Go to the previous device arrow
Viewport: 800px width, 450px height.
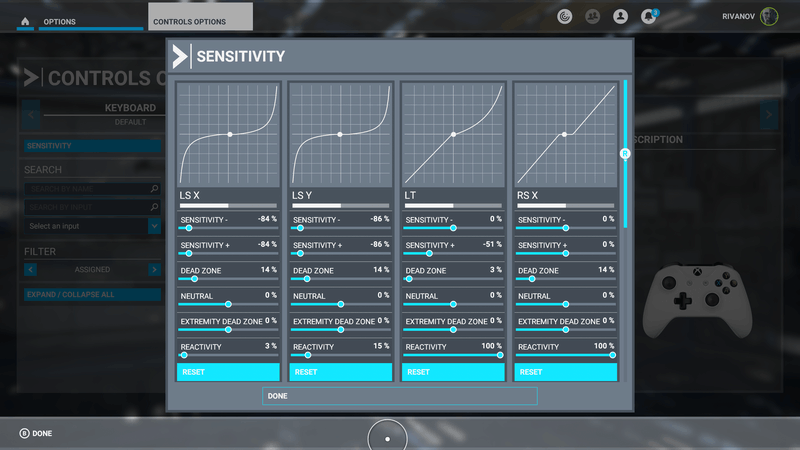click(x=31, y=114)
